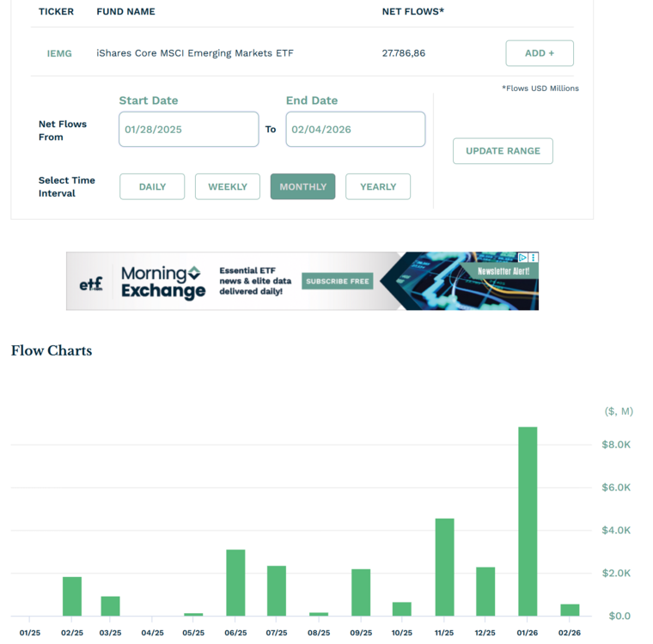The width and height of the screenshot is (653, 644).
Task: Click the 06/25 bar in flow chart
Action: tap(235, 583)
